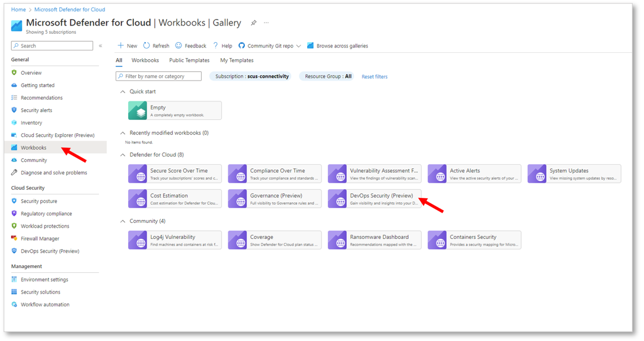Collapse the Recently modified workbooks section
This screenshot has width=644, height=341.
pos(122,133)
